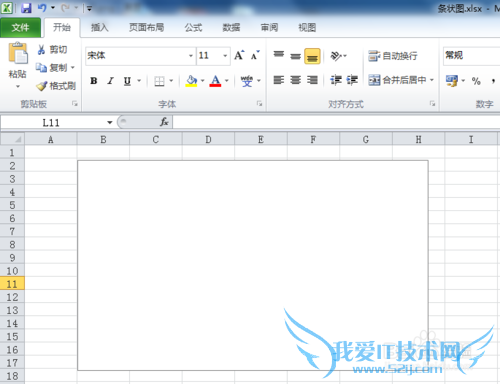The height and width of the screenshot is (384, 500).
Task: Open the Name Box dropdown arrow
Action: (x=109, y=122)
